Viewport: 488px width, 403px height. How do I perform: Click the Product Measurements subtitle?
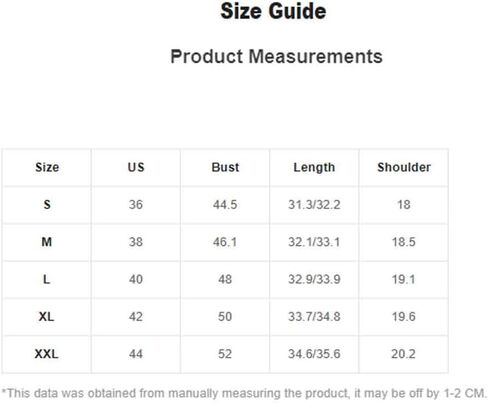[x=276, y=56]
